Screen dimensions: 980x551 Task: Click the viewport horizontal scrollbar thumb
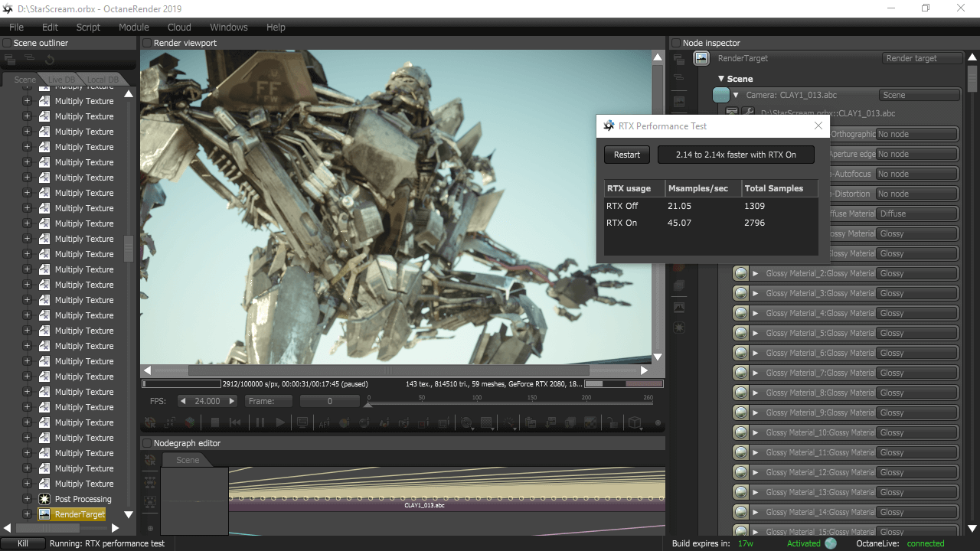[388, 370]
